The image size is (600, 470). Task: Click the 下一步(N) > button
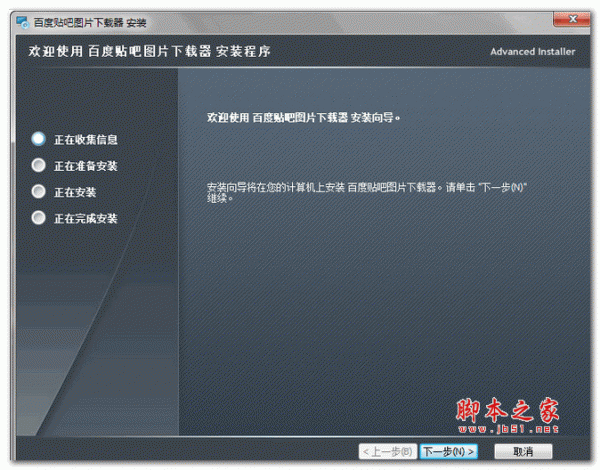tap(448, 452)
